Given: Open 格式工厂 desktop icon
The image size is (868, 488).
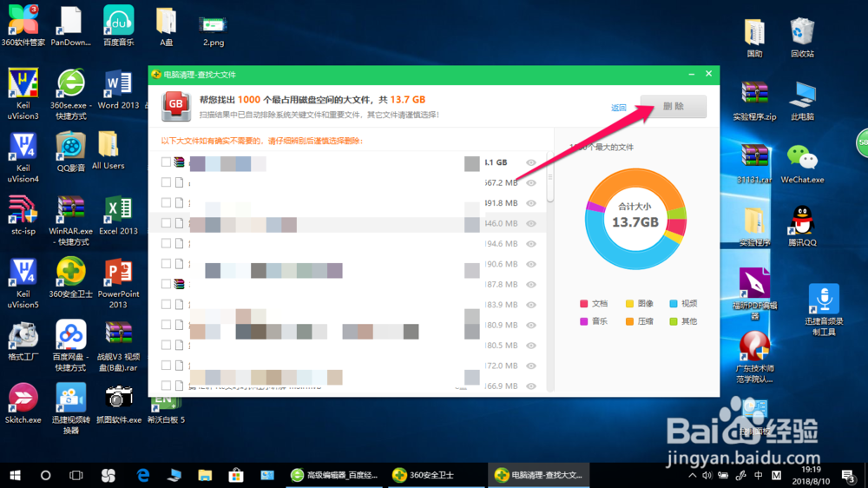Looking at the screenshot, I should pos(23,340).
